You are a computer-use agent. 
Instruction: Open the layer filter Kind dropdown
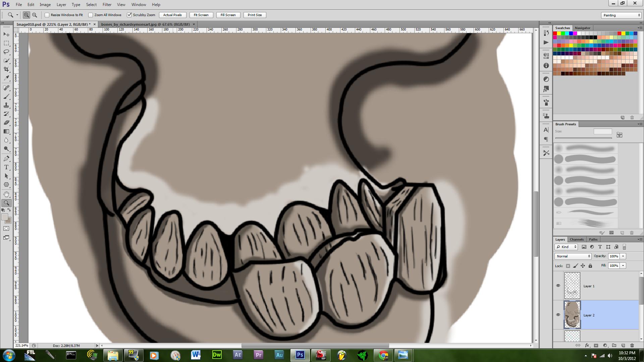coord(566,247)
